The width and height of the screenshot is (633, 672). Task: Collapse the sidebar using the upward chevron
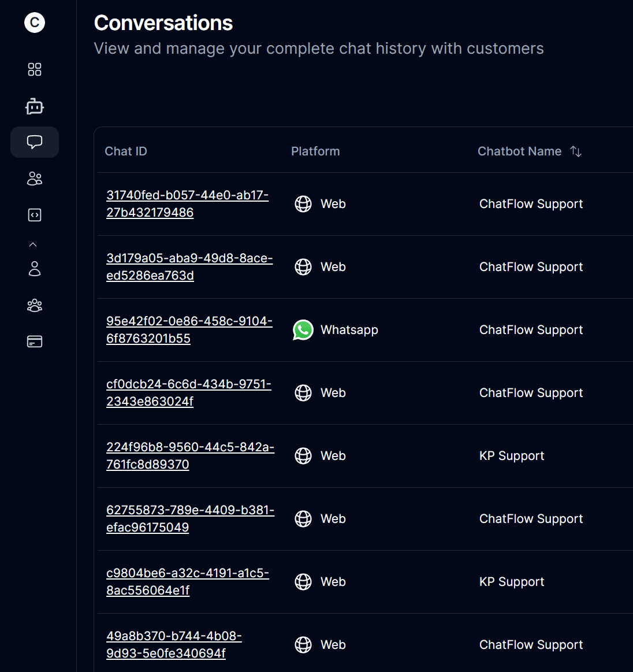[33, 244]
